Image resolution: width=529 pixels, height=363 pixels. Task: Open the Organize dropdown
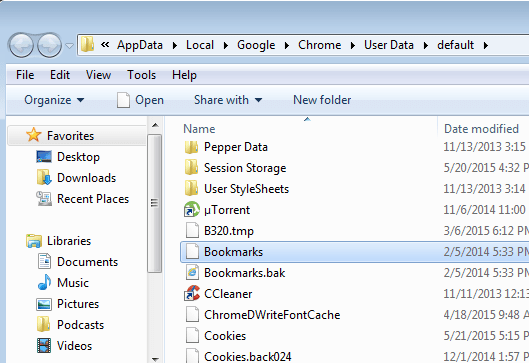point(54,100)
